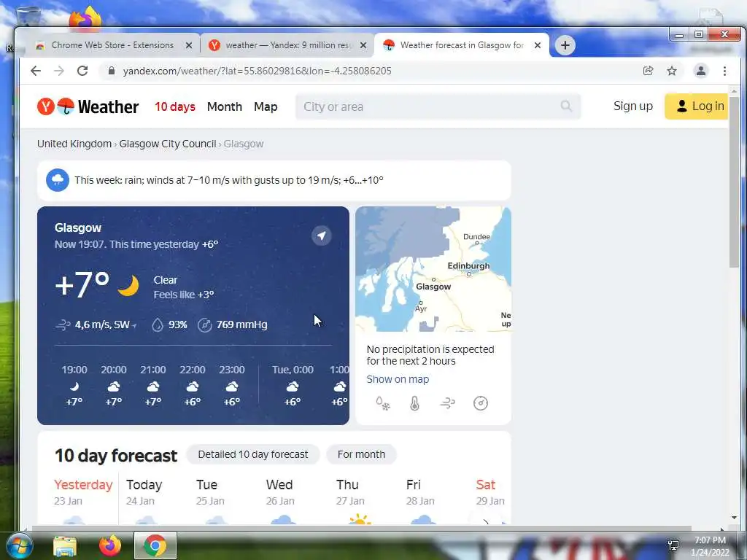The width and height of the screenshot is (747, 560).
Task: Close the Glasgow weather forecast tab
Action: (538, 45)
